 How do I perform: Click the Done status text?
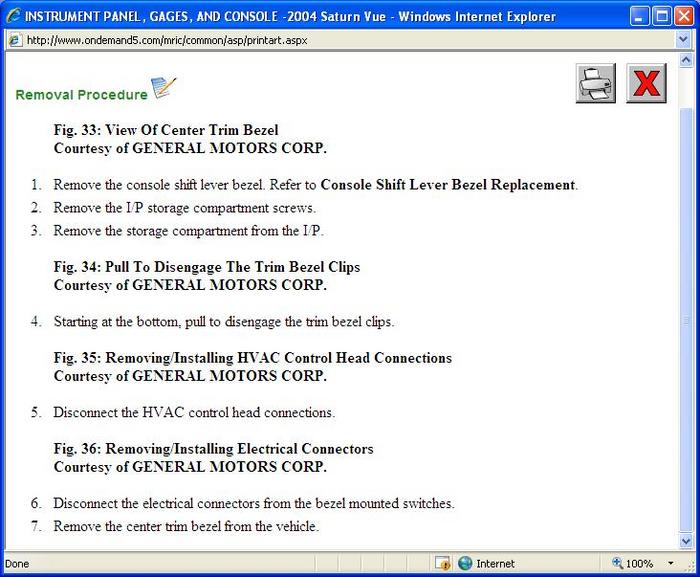17,564
